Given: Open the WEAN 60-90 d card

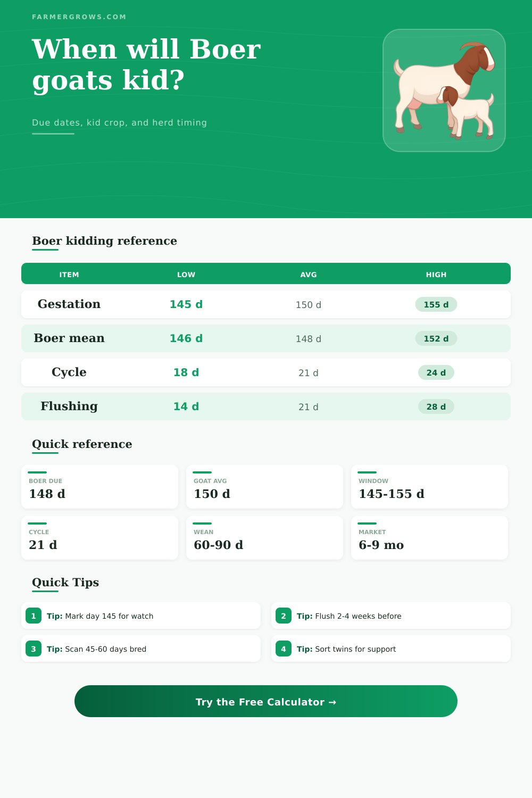Looking at the screenshot, I should (x=264, y=538).
